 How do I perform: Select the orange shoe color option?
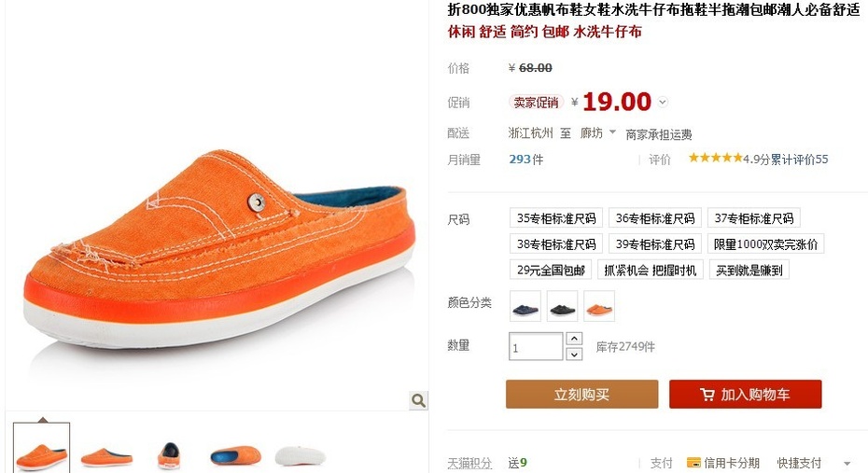[599, 306]
